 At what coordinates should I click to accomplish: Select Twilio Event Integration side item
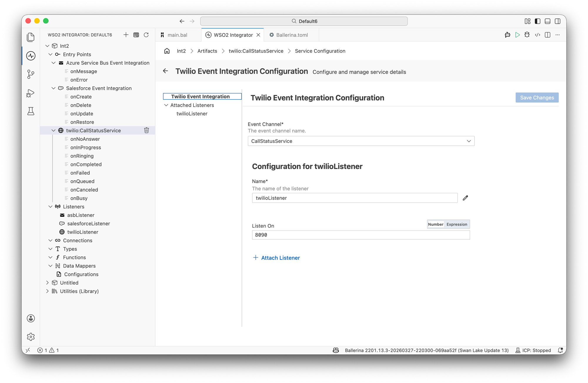click(202, 96)
